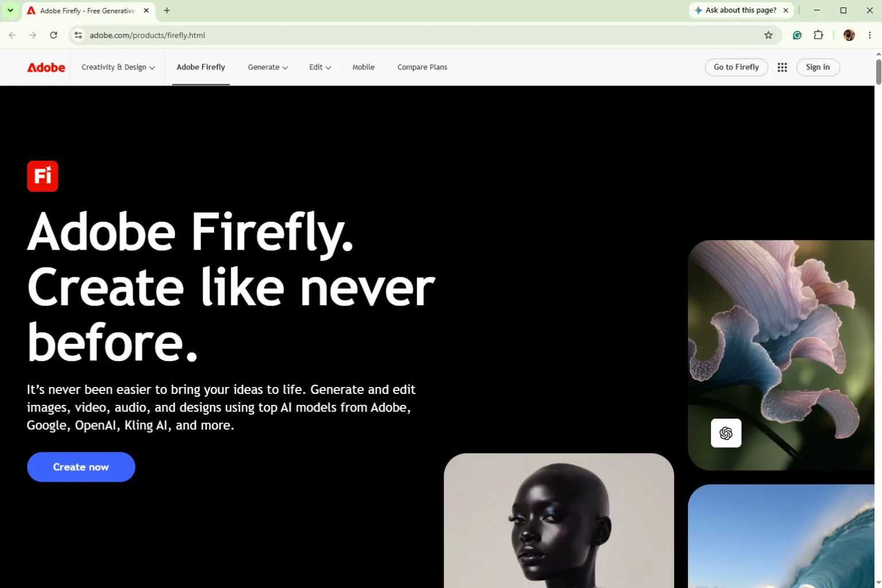Viewport: 882px width, 588px height.
Task: Open the Grammarly extension icon
Action: pos(797,35)
